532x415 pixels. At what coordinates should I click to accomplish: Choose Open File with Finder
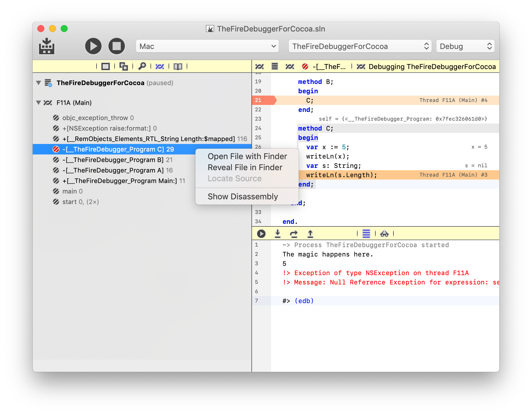pyautogui.click(x=247, y=156)
